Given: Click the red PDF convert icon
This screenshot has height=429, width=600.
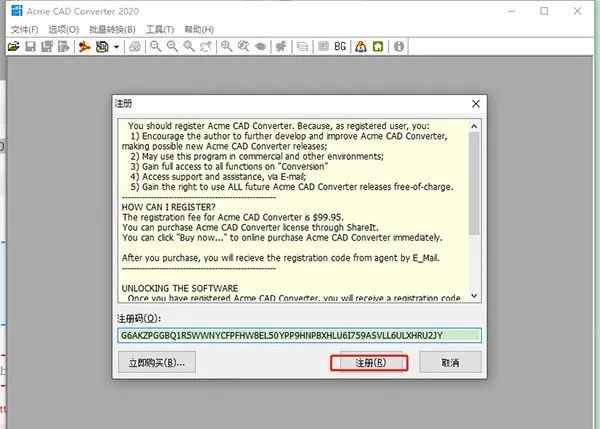Looking at the screenshot, I should click(x=85, y=47).
